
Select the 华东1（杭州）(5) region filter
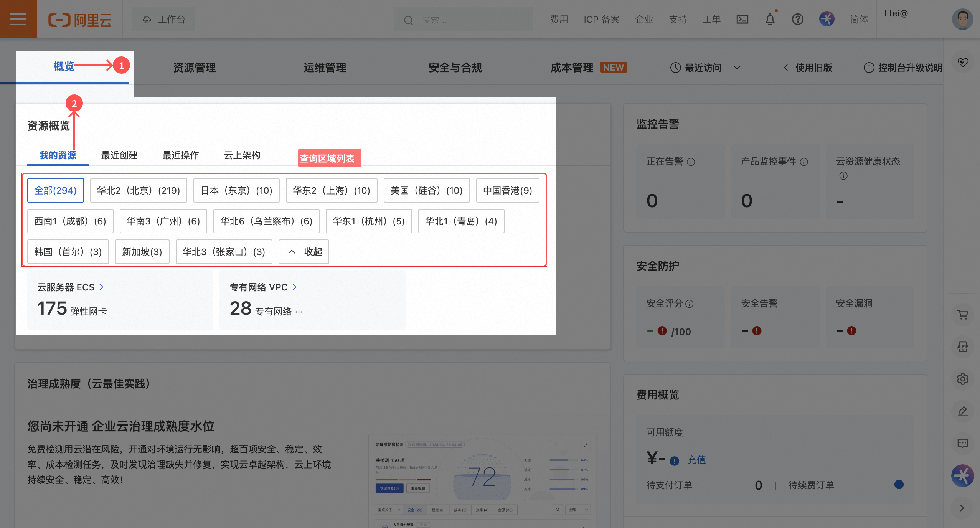[368, 221]
